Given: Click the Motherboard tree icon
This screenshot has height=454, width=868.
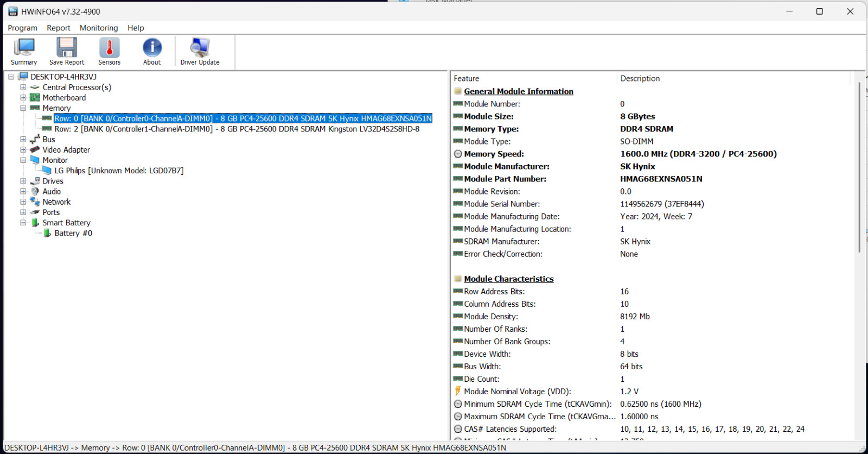Looking at the screenshot, I should 35,98.
